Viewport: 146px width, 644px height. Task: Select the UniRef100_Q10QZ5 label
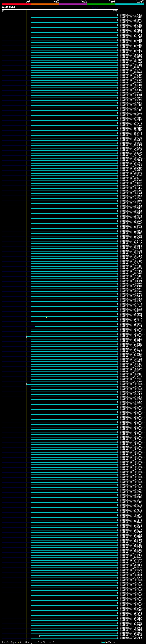coord(131,113)
